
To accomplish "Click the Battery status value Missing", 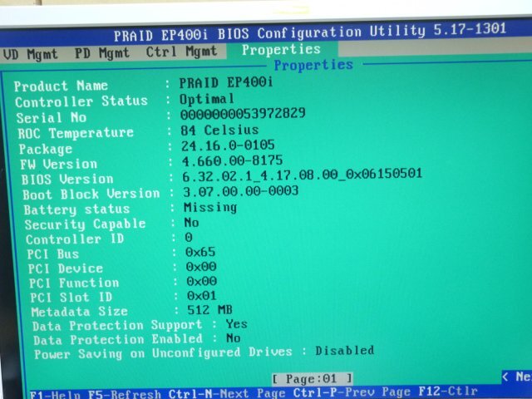I will click(210, 207).
